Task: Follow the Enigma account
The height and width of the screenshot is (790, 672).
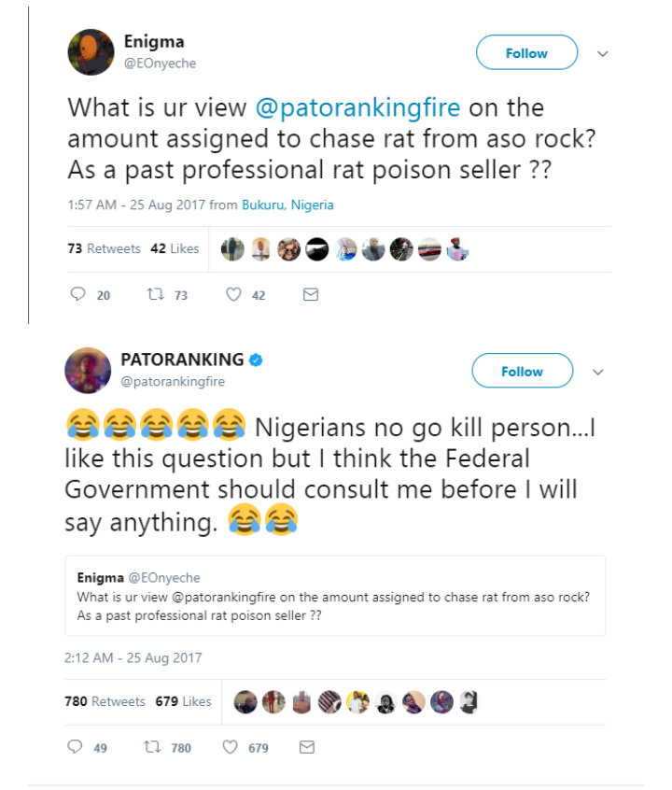Action: (526, 53)
